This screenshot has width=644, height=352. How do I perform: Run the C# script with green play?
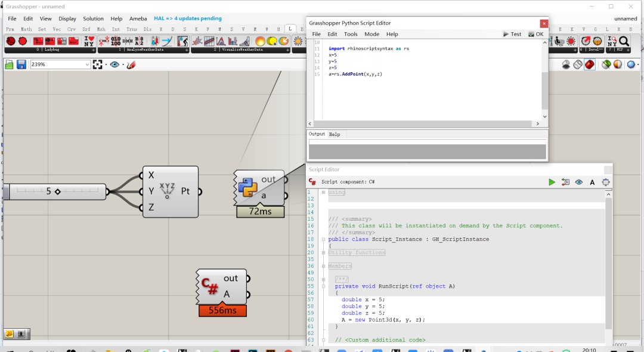tap(552, 182)
